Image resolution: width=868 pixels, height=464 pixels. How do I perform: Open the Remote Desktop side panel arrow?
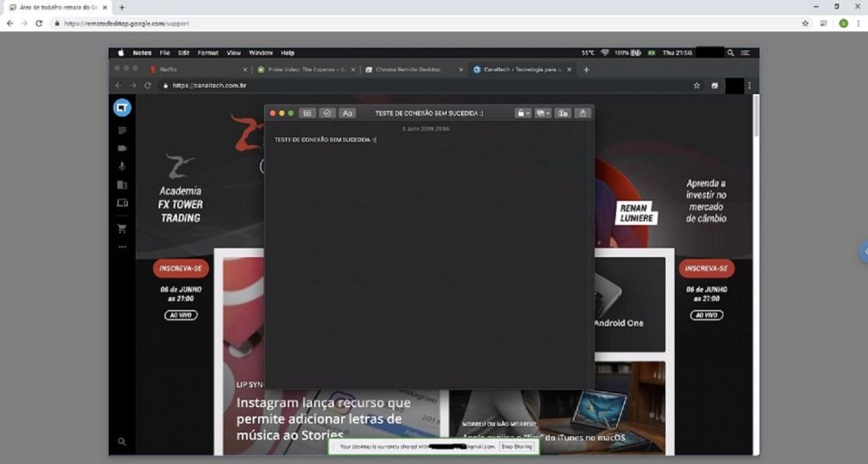(864, 252)
